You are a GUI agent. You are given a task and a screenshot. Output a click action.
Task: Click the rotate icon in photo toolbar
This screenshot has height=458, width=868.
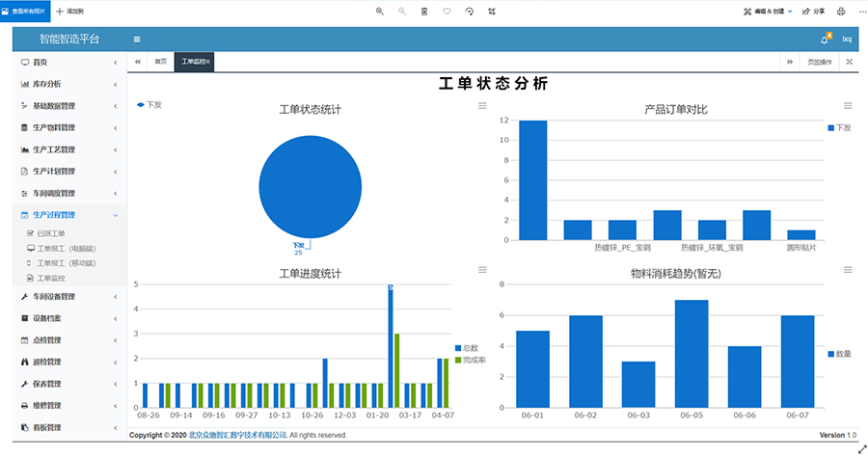[470, 12]
